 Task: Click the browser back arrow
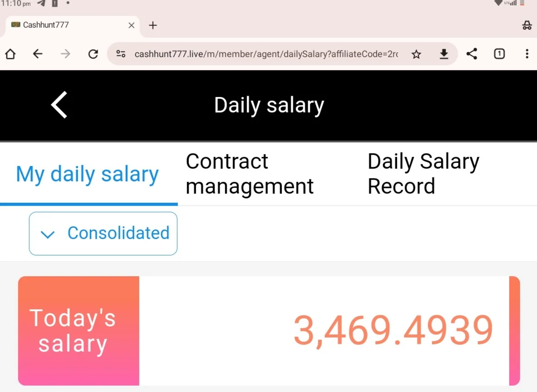pos(38,54)
